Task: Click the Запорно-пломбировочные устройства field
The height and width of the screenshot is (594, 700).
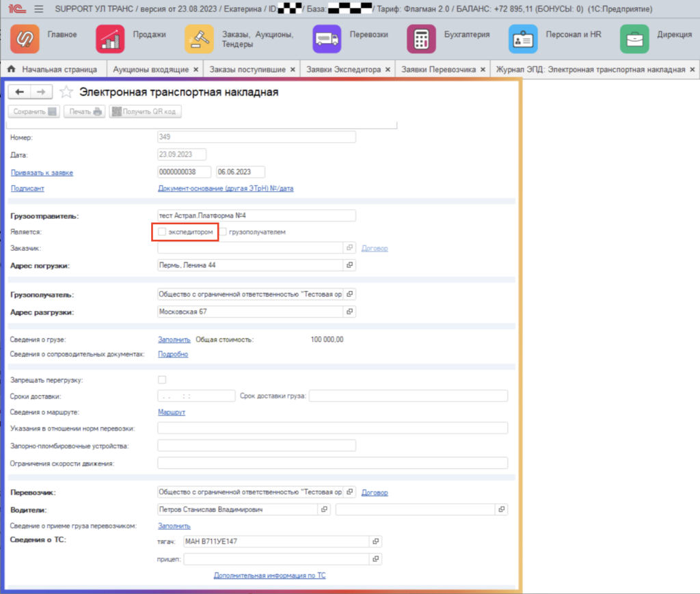Action: click(x=257, y=446)
